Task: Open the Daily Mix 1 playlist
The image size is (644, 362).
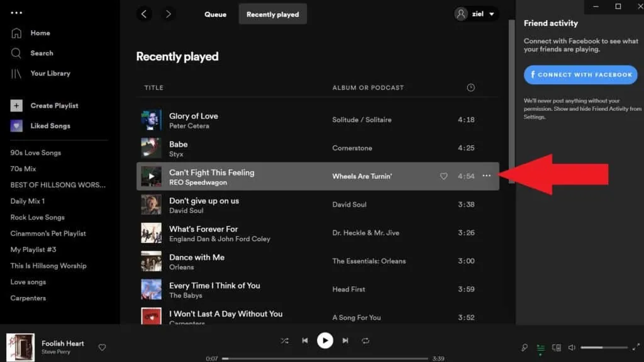Action: (28, 201)
